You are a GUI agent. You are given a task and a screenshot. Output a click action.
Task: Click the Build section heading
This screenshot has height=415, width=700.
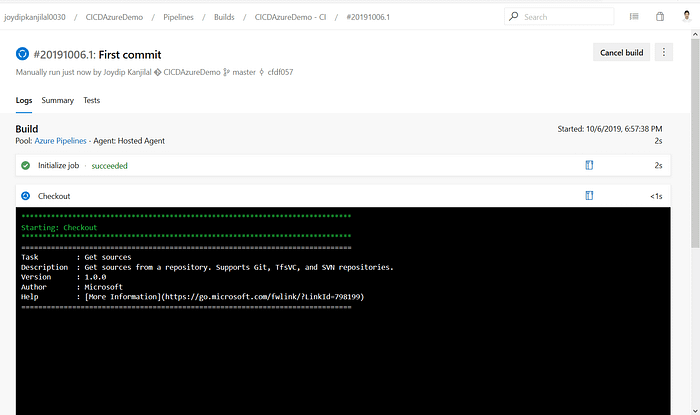pos(27,129)
